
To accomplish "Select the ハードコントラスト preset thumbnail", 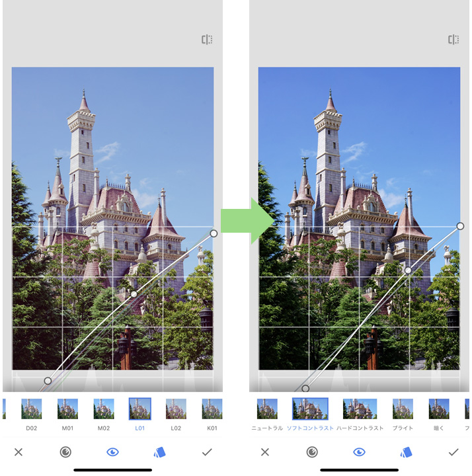I will pos(360,409).
